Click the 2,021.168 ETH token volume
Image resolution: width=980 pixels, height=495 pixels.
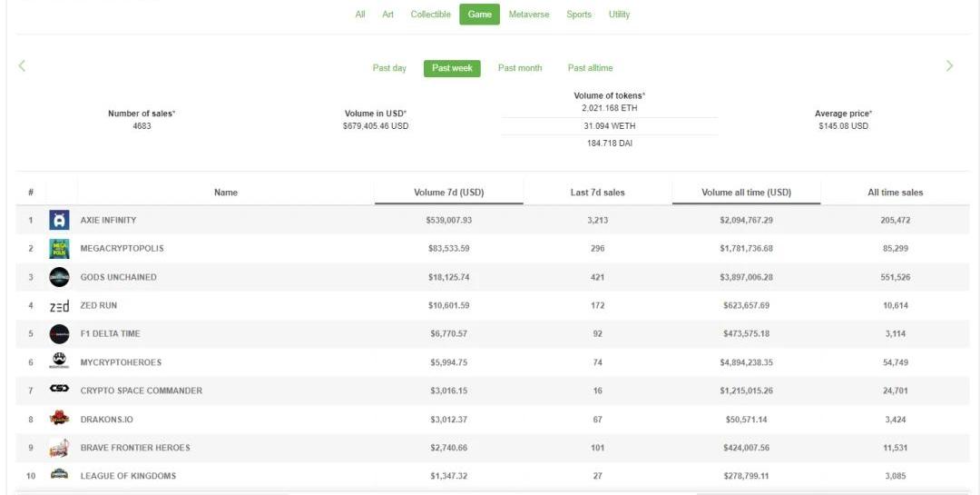tap(610, 108)
